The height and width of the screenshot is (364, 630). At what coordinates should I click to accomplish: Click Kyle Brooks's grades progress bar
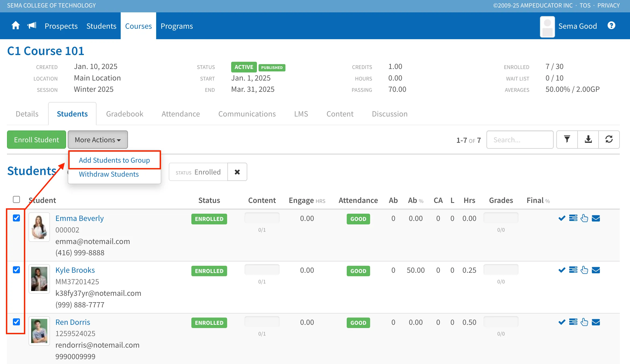(x=501, y=270)
